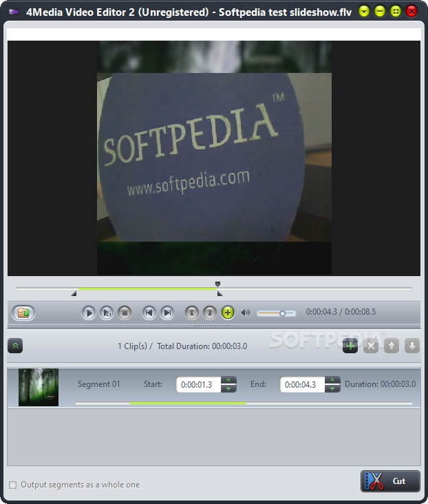Set segment end point bracket
Image resolution: width=428 pixels, height=504 pixels.
tap(209, 313)
